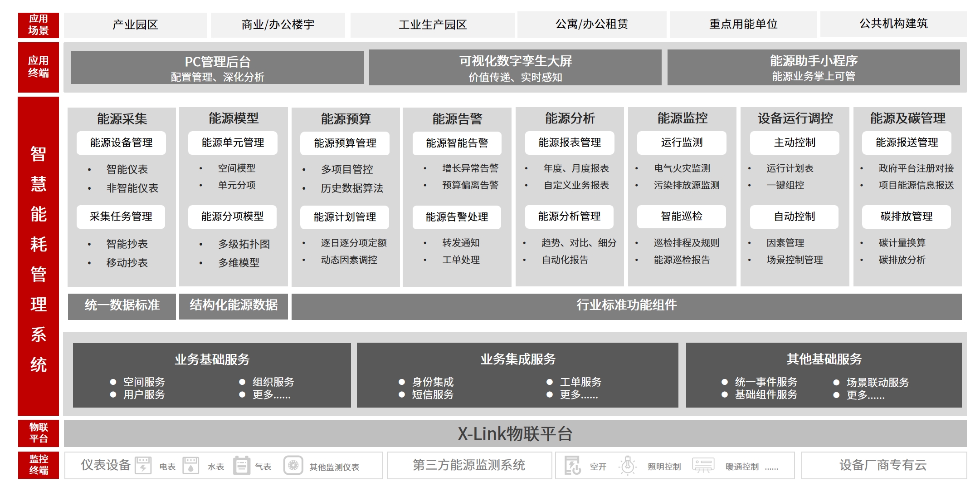Click the 设备运行调控 column heading
Viewport: 980px width, 487px height.
pyautogui.click(x=795, y=118)
